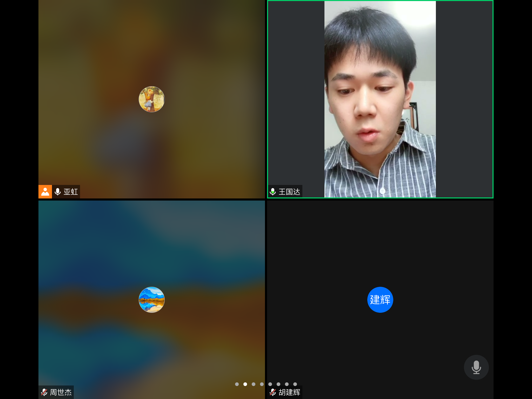The width and height of the screenshot is (532, 399).
Task: Jump to the first page indicator dot
Action: [x=237, y=384]
